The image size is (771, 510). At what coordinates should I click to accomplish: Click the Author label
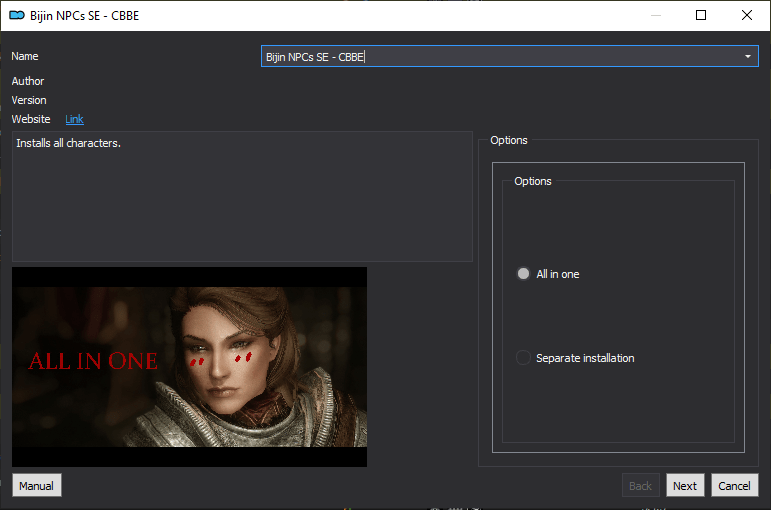[x=28, y=81]
